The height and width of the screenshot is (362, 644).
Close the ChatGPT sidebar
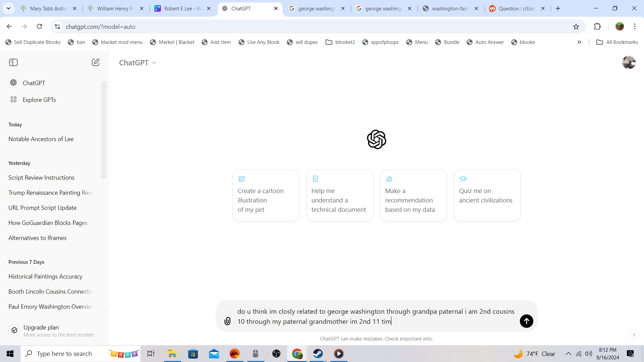13,62
